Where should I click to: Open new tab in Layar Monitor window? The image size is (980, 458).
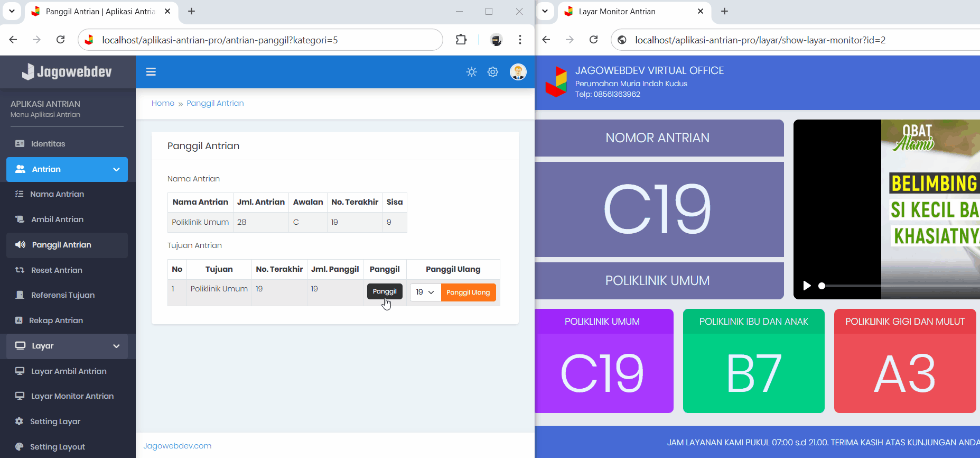(x=725, y=11)
